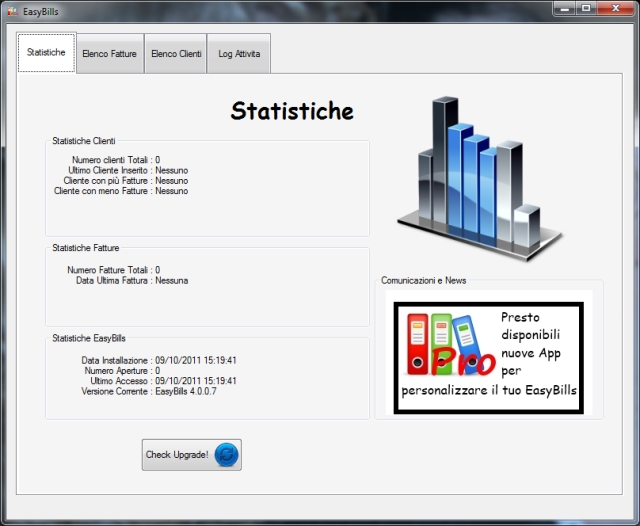
Task: Click the 'Data Installazione' date value
Action: click(196, 360)
